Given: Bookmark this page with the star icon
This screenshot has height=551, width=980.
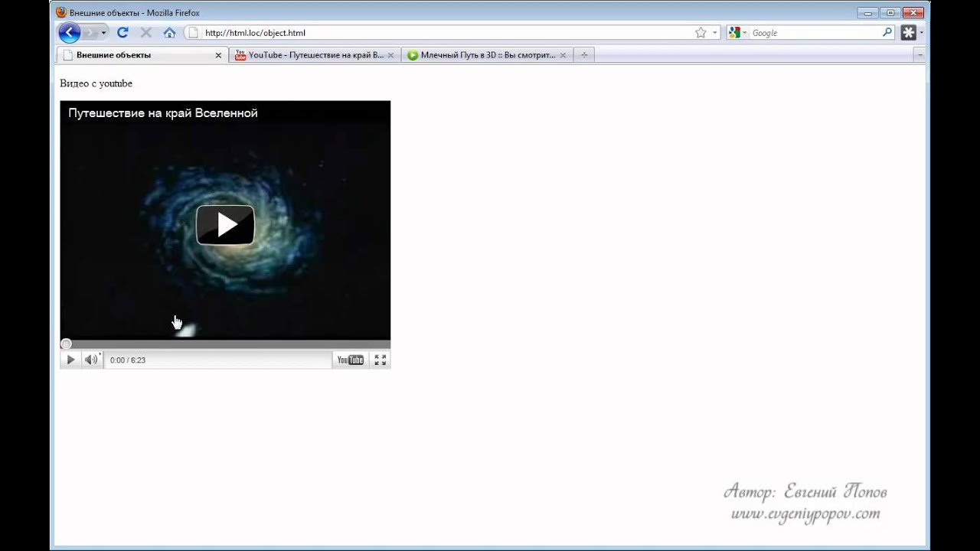Looking at the screenshot, I should coord(701,33).
